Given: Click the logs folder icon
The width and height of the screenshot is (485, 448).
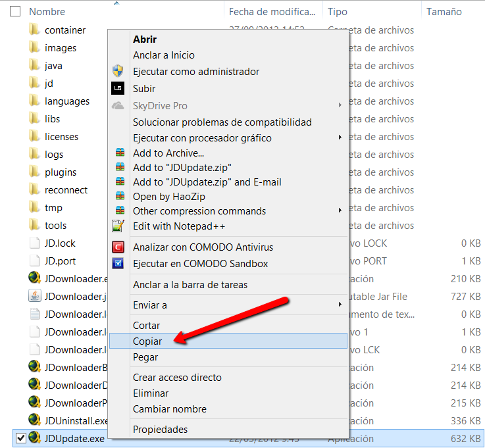Looking at the screenshot, I should click(x=34, y=154).
